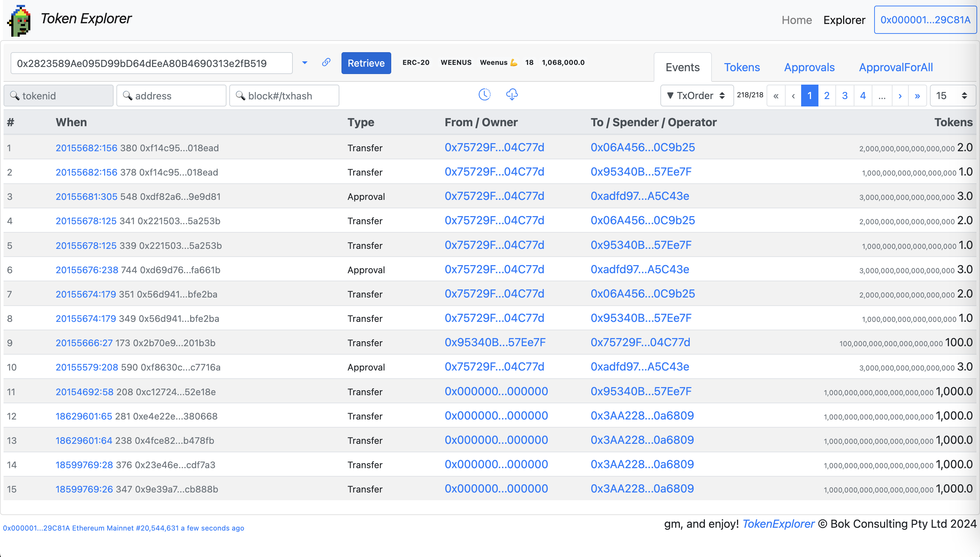Screen dimensions: 980x557
Task: Switch to the Approvals tab
Action: click(x=809, y=67)
